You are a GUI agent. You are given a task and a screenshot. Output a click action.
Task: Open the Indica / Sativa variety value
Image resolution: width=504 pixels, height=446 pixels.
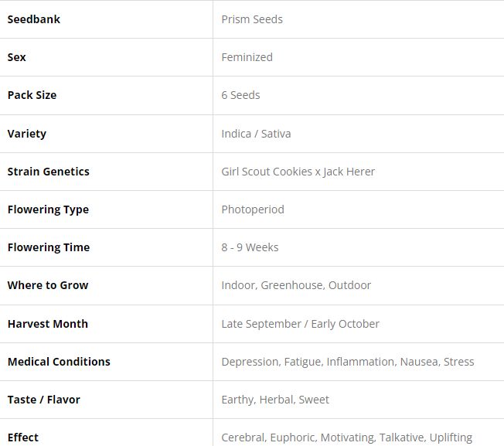tap(256, 134)
